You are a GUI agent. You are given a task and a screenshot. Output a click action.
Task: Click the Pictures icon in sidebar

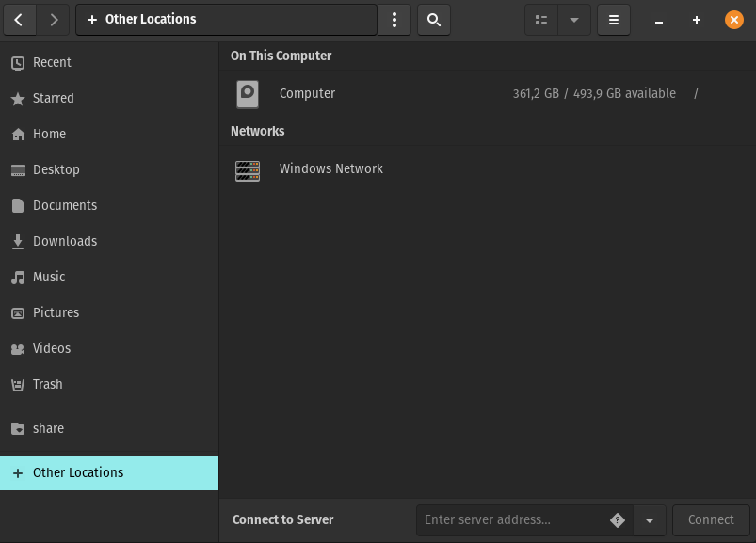pos(18,313)
